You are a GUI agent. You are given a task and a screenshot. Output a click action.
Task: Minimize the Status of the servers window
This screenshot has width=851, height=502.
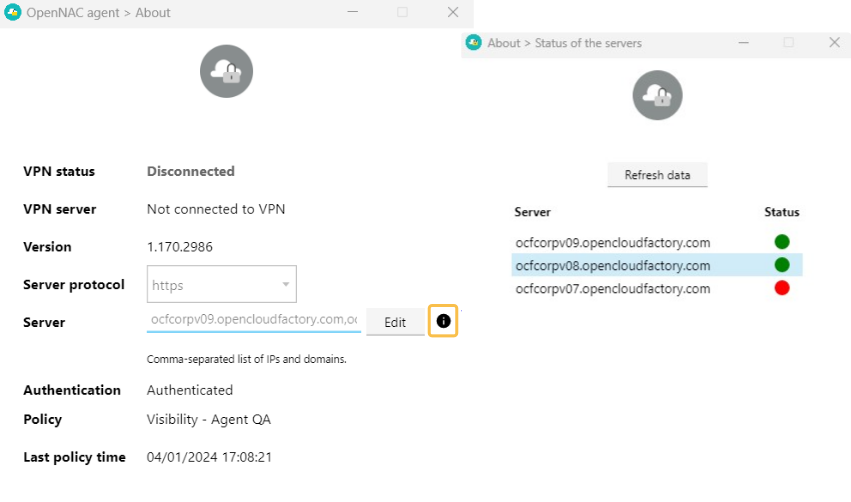[x=744, y=42]
